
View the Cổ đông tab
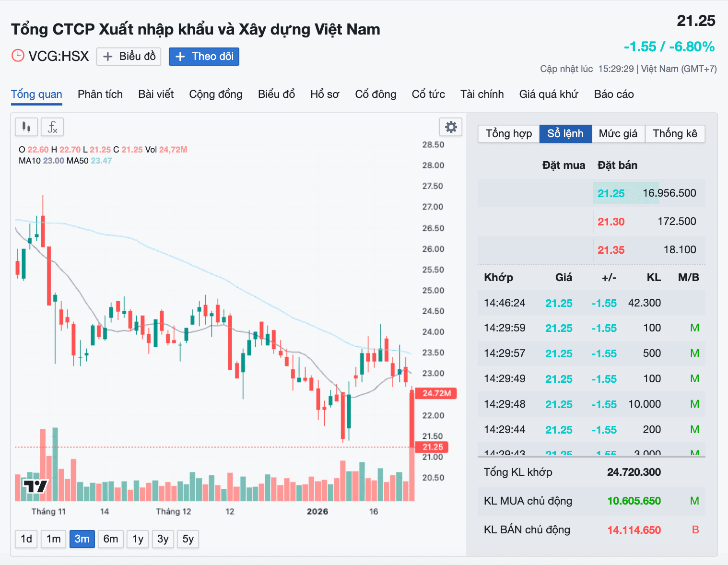pos(376,94)
